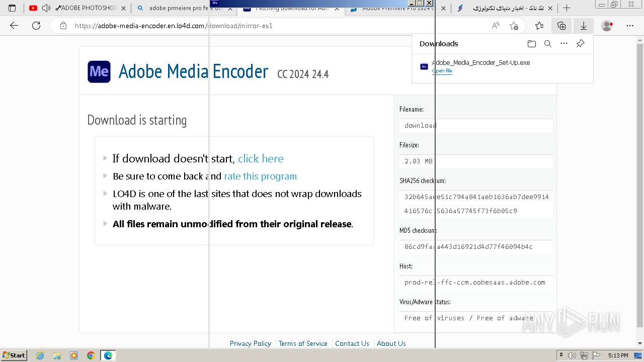Image resolution: width=644 pixels, height=362 pixels.
Task: Close the Persian technology news tab
Action: tap(550, 8)
